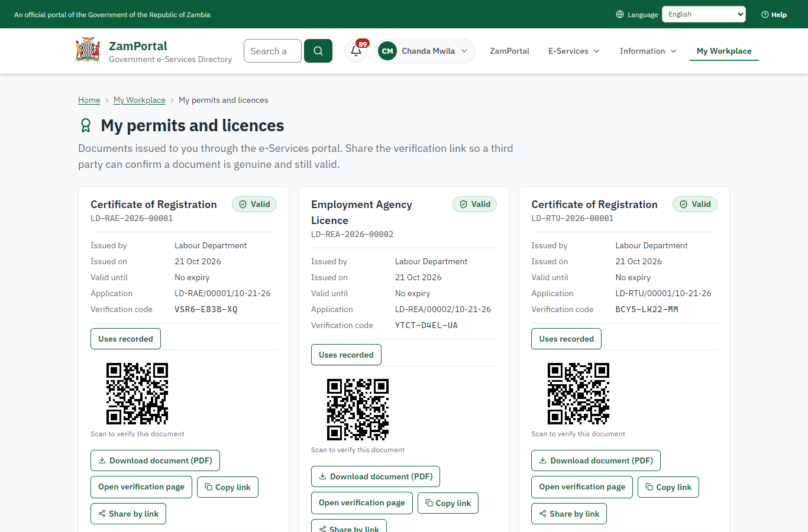This screenshot has height=532, width=808.
Task: Click the QR code on LD-RTU-2026-00001 card
Action: (x=578, y=394)
